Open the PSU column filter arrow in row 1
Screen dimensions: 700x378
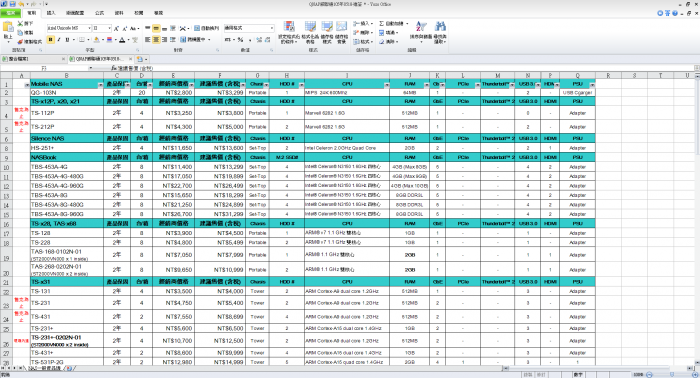(592, 84)
